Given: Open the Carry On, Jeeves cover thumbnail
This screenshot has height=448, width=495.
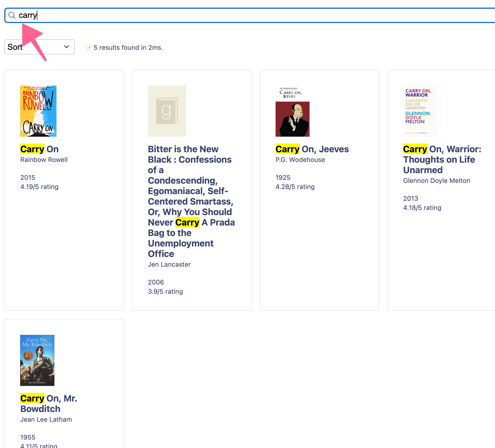Looking at the screenshot, I should [x=292, y=111].
